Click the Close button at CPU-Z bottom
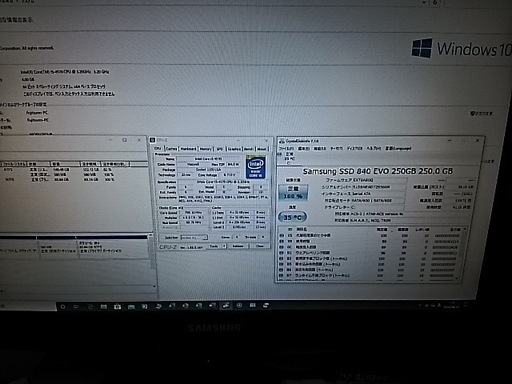Screen dimensions: 512x384 tap(259, 246)
